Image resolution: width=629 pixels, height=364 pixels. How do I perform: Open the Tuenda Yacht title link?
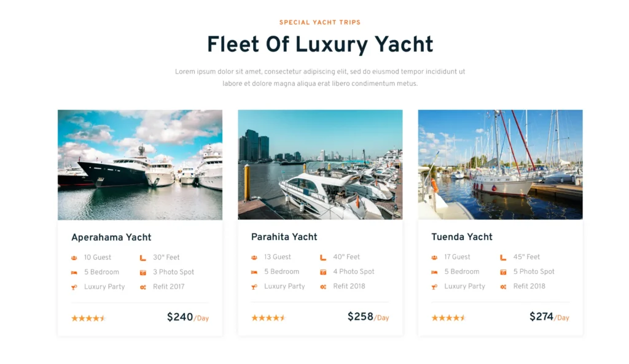[462, 237]
